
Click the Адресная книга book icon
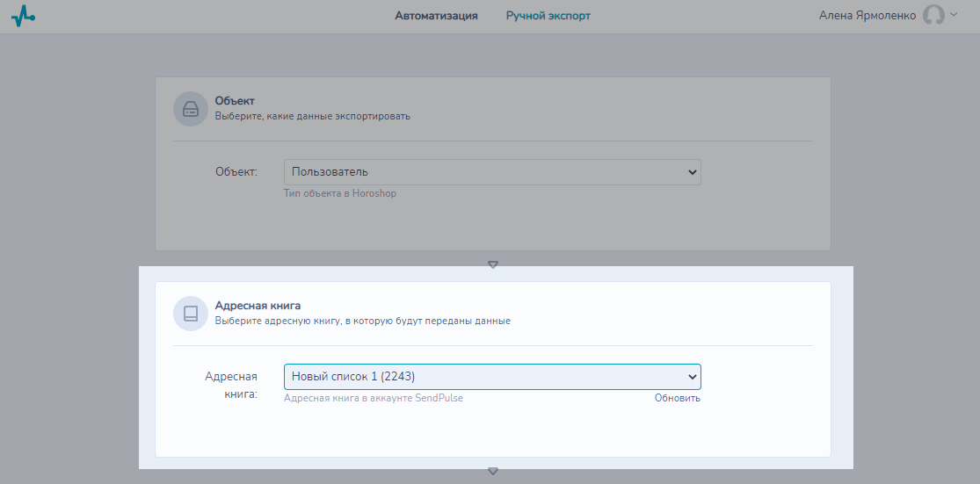pyautogui.click(x=191, y=314)
